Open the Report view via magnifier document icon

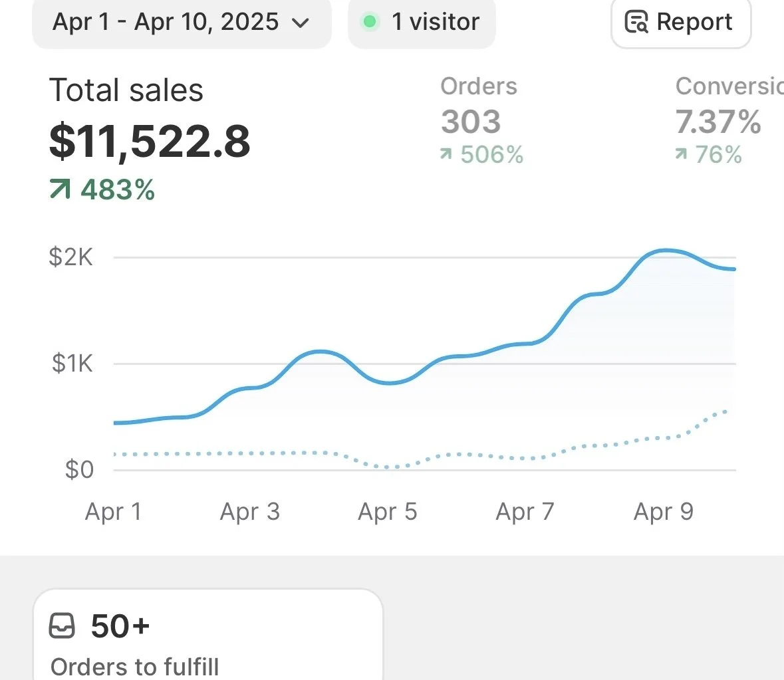tap(636, 22)
